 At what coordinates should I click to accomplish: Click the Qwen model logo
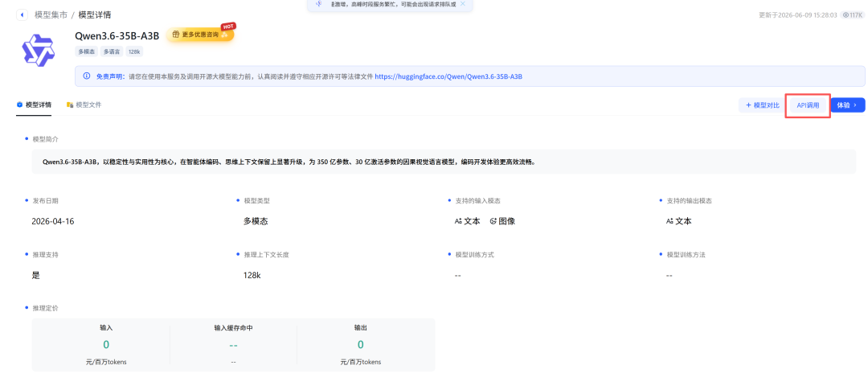[x=38, y=49]
